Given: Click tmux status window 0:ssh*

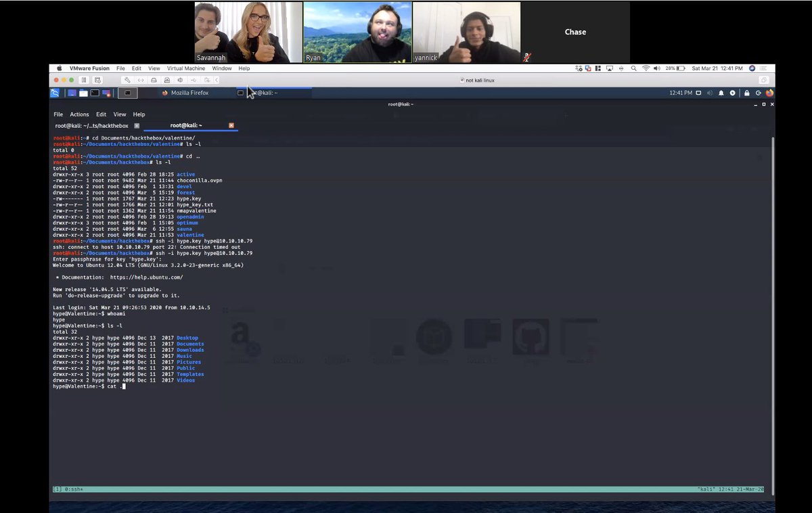Looking at the screenshot, I should (x=72, y=489).
